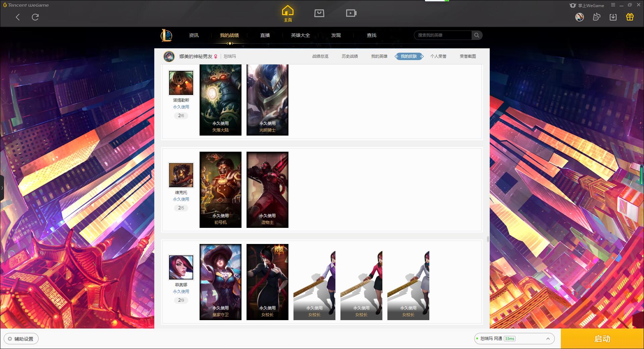Open the legendary 女校长 skin card
The height and width of the screenshot is (349, 644).
coord(267,282)
